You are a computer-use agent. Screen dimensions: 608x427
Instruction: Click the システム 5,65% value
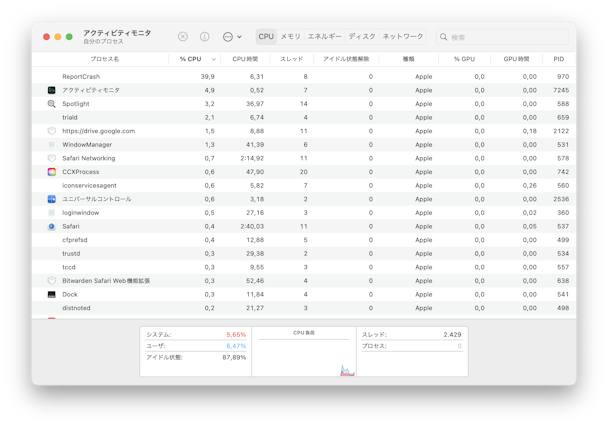236,334
